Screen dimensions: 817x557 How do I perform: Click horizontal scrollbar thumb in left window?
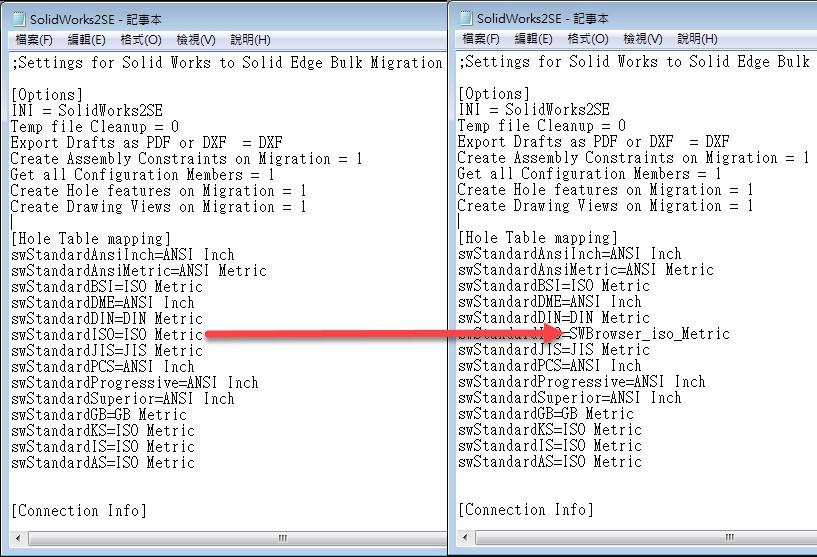238,538
